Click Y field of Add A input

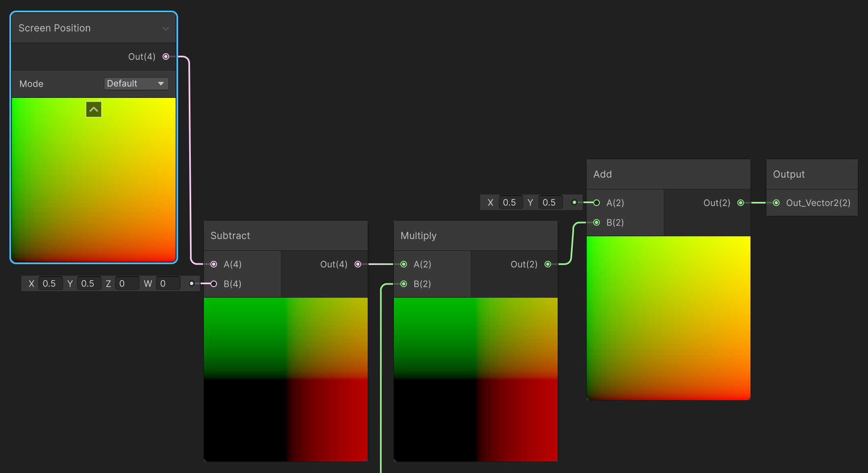coord(550,202)
